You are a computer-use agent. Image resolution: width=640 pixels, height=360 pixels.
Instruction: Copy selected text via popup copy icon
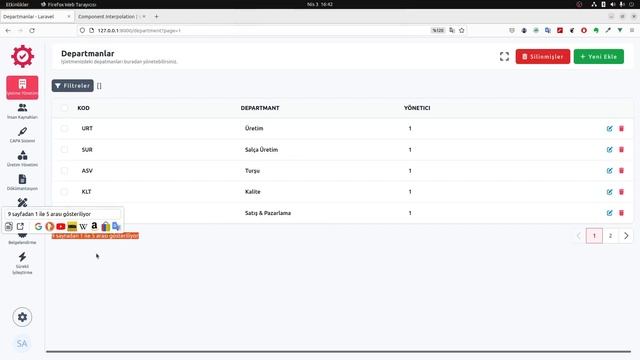coord(9,226)
